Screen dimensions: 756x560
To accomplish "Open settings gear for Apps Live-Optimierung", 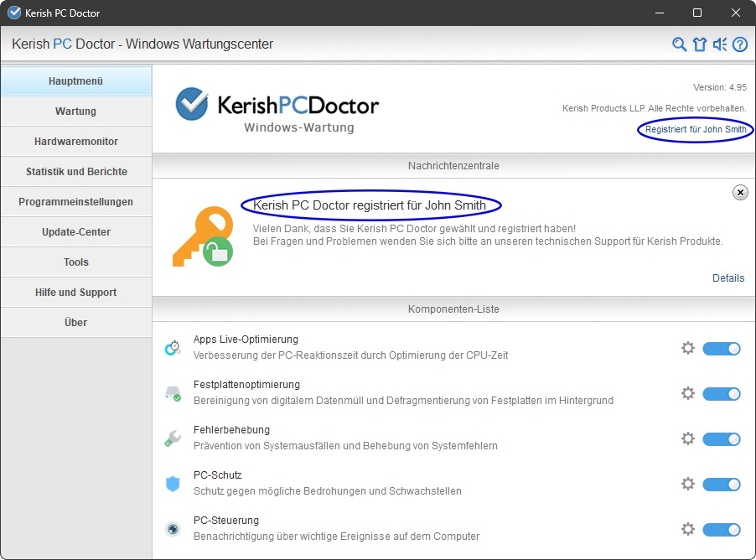I will click(688, 348).
